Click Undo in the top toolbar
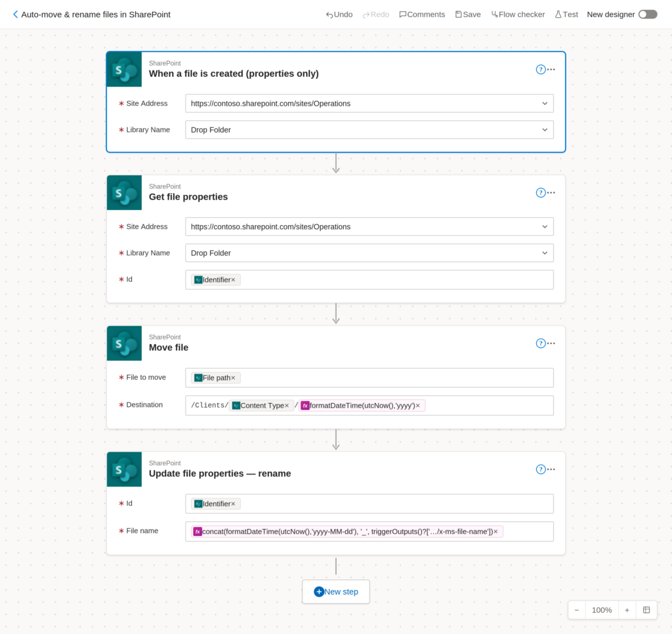The width and height of the screenshot is (672, 634). click(x=339, y=14)
